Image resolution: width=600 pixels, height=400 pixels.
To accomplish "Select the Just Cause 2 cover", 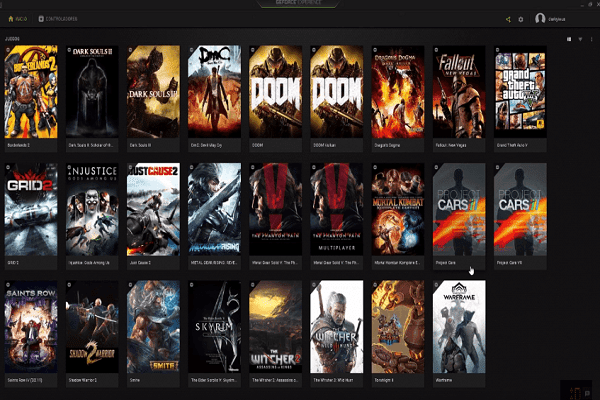I will point(153,208).
